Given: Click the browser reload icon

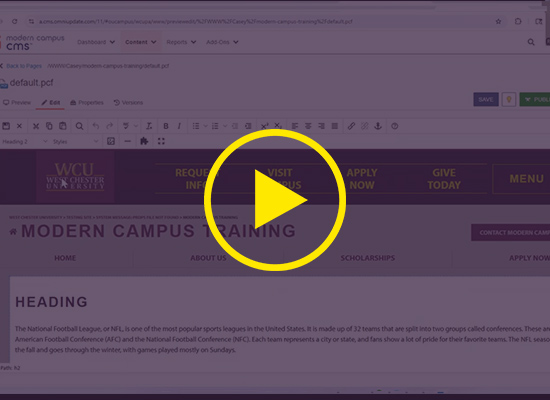Looking at the screenshot, I should point(14,21).
